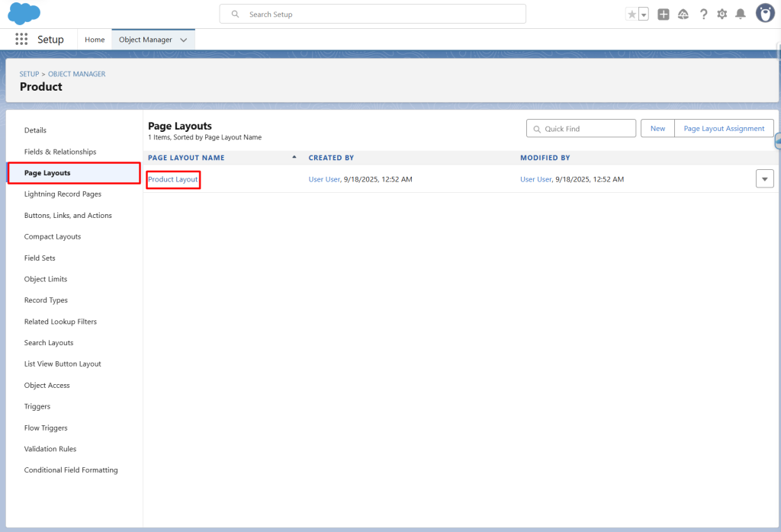Click the Quick Find search field
Image resolution: width=781 pixels, height=532 pixels.
[x=587, y=129]
